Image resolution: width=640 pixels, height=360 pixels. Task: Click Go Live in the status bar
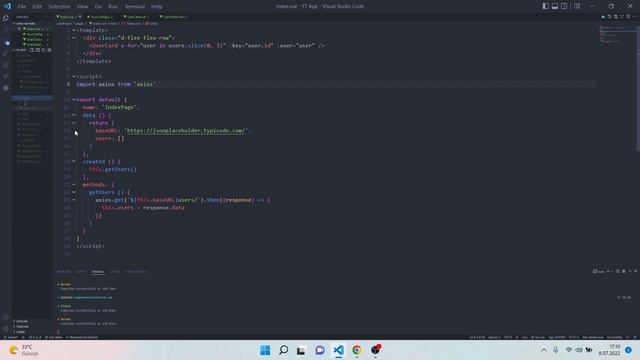pyautogui.click(x=538, y=337)
